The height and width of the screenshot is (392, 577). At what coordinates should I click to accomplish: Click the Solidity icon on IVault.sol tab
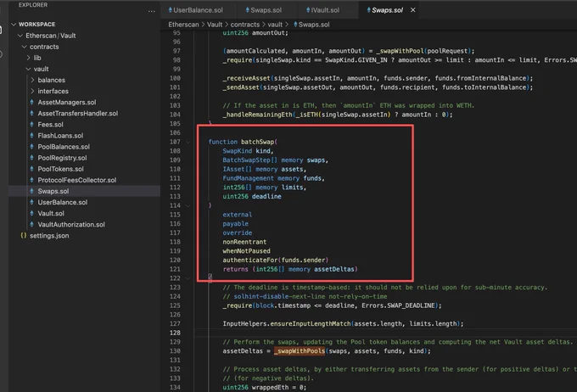[308, 10]
